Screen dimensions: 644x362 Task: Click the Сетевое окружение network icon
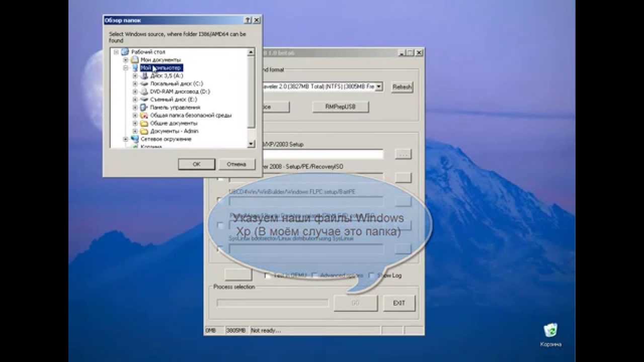pyautogui.click(x=134, y=139)
